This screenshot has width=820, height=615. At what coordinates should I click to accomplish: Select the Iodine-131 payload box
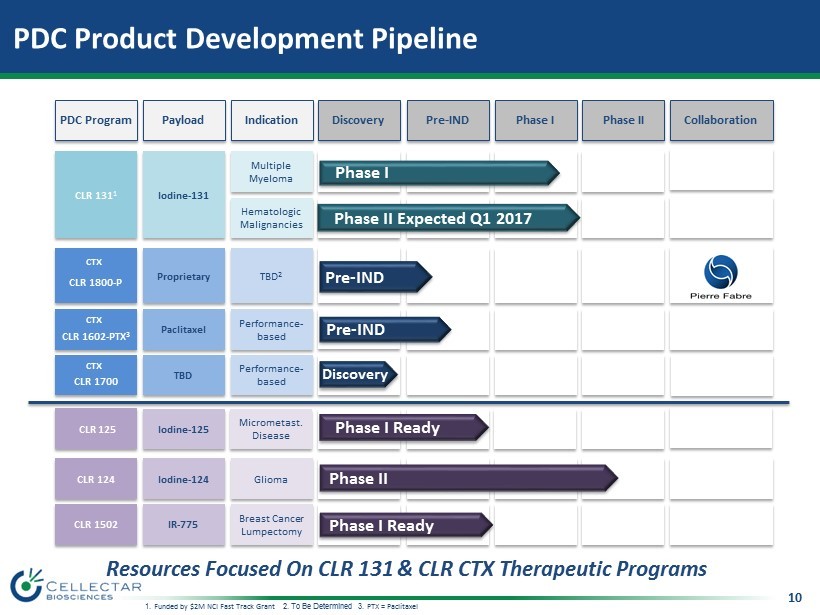[x=183, y=194]
